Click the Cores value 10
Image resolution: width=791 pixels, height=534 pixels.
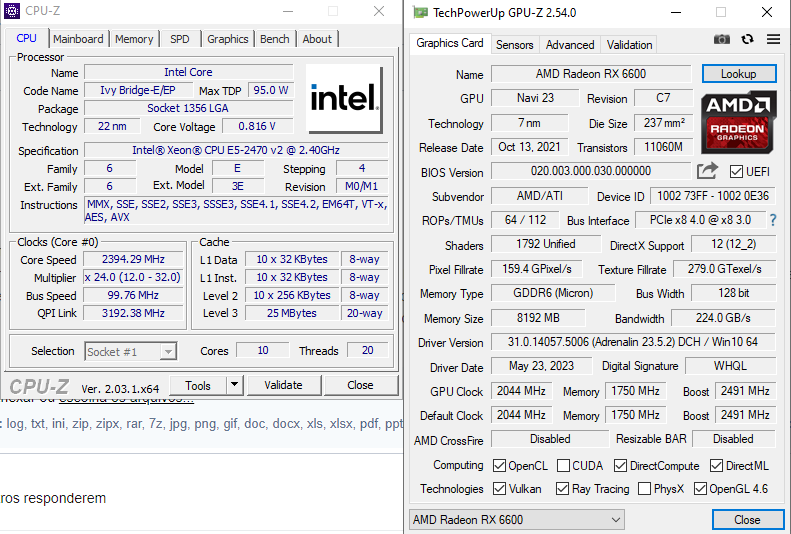(263, 350)
